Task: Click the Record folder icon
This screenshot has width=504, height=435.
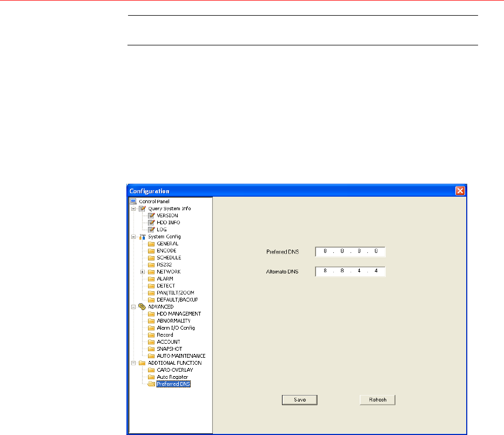Action: [151, 335]
